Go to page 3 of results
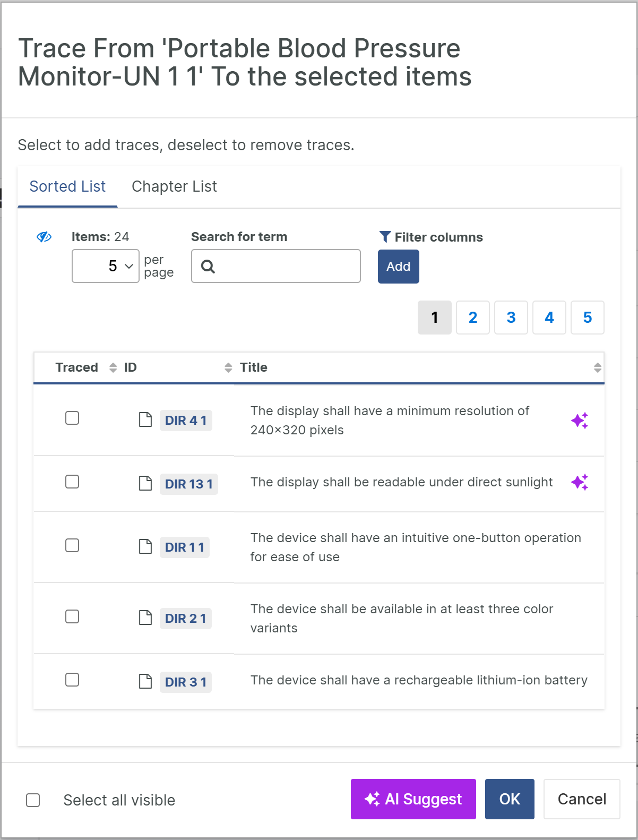The width and height of the screenshot is (638, 840). point(511,318)
